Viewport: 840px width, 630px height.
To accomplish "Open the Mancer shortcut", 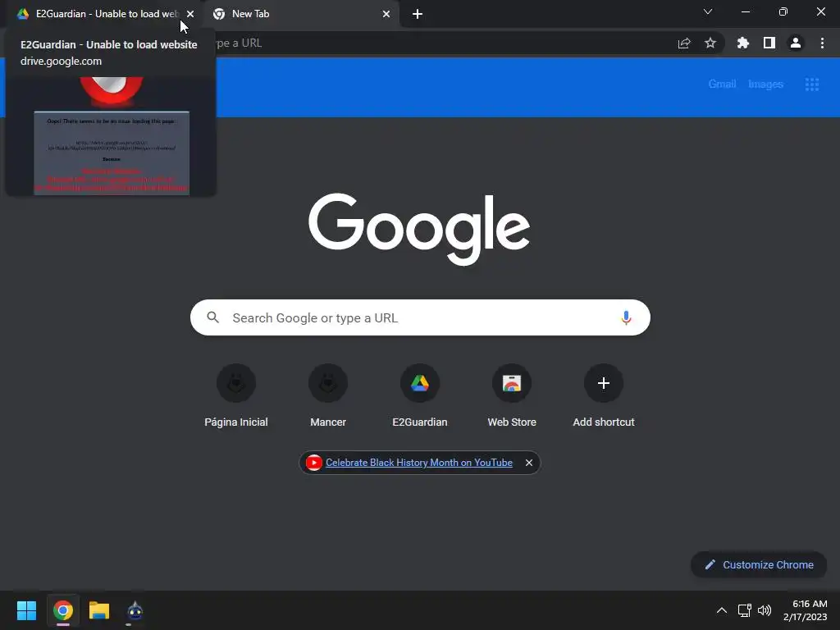I will coord(328,395).
